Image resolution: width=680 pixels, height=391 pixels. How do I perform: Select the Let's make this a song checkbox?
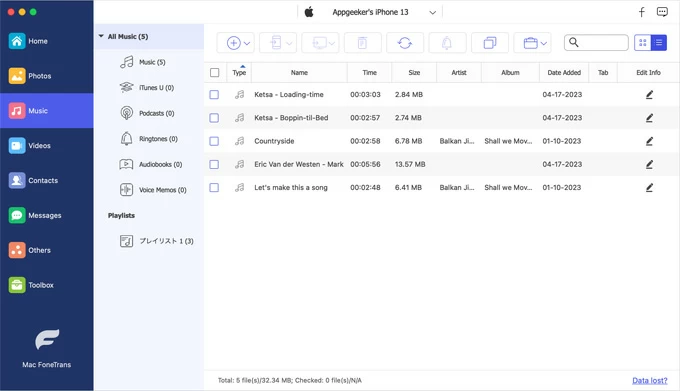click(214, 188)
